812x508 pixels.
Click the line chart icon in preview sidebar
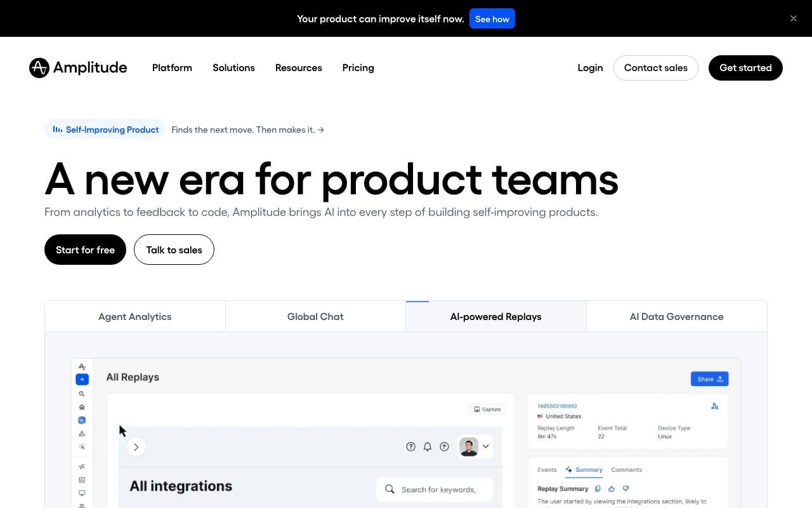point(82,467)
